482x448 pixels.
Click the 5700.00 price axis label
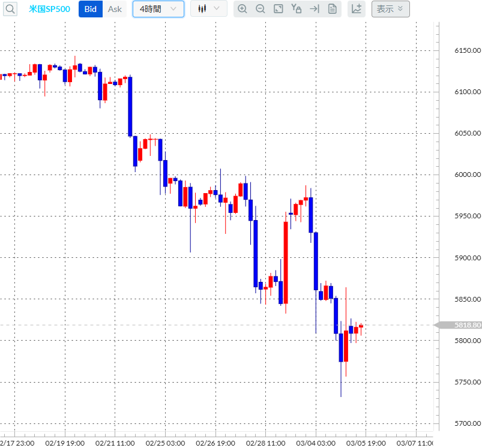pos(468,423)
